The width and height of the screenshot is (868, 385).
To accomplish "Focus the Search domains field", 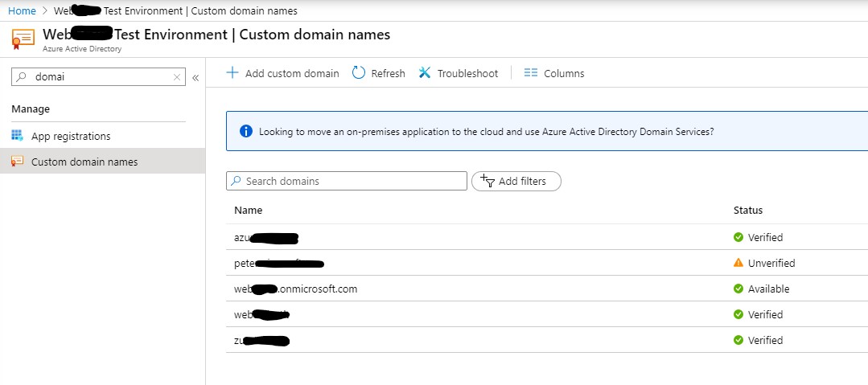I will tap(347, 181).
